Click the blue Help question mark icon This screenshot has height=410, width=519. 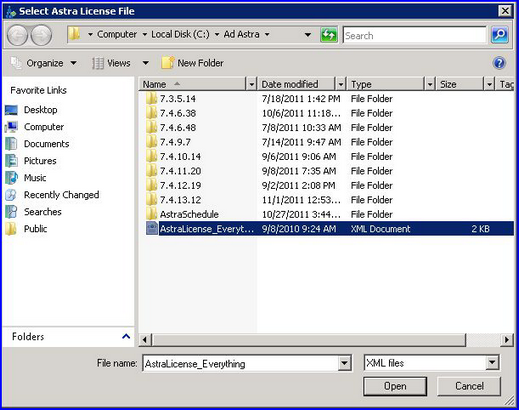point(499,63)
